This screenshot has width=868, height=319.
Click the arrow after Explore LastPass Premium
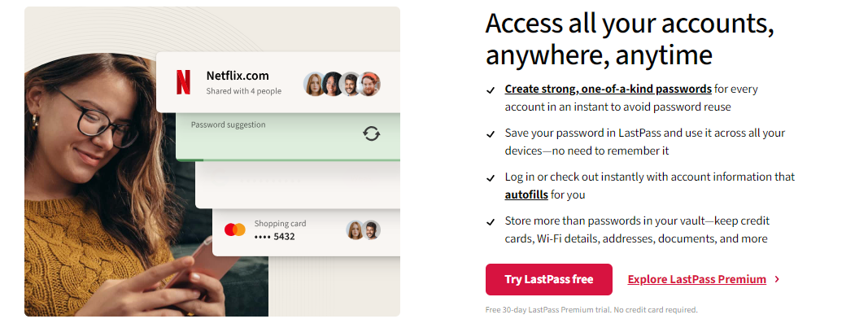pyautogui.click(x=777, y=279)
